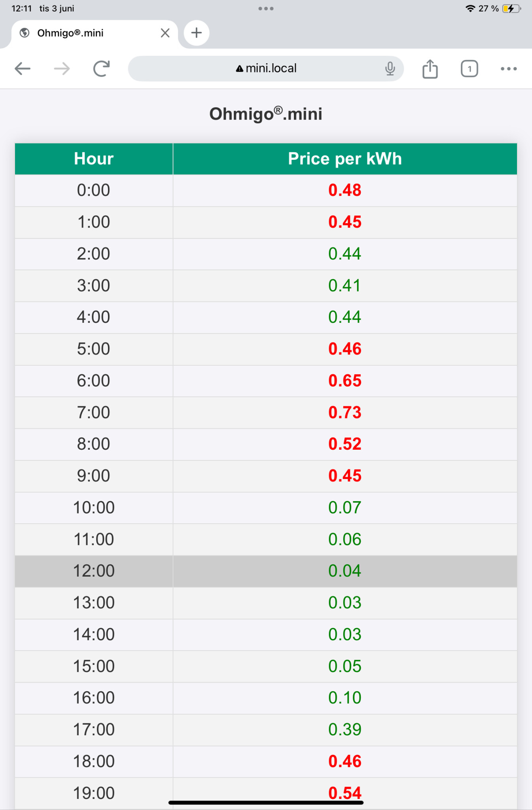The width and height of the screenshot is (532, 810).
Task: Go back with the browser back arrow
Action: [23, 68]
